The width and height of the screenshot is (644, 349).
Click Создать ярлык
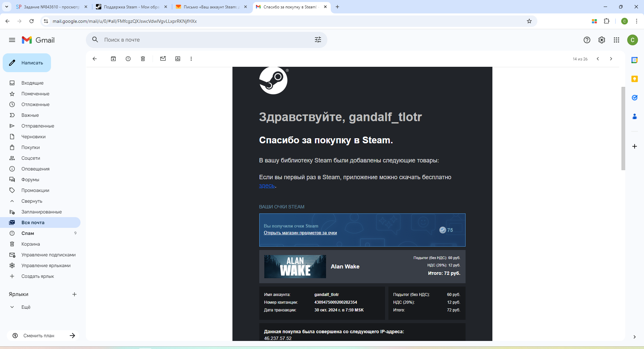(40, 276)
